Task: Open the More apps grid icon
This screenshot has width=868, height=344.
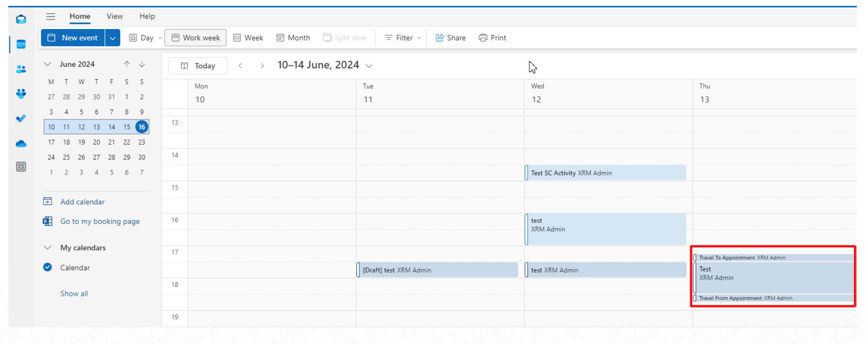Action: tap(21, 167)
